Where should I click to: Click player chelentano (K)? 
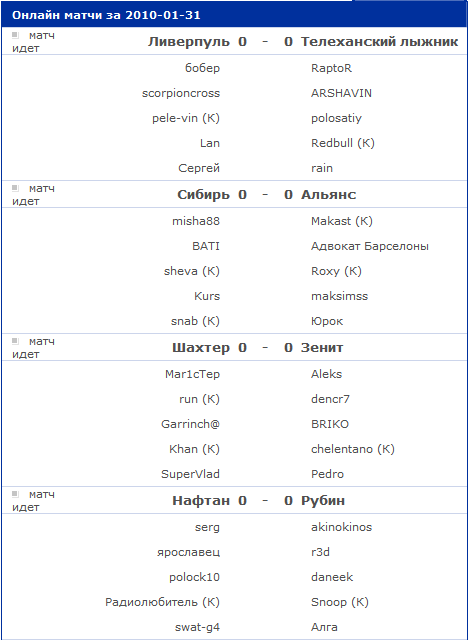(x=352, y=449)
